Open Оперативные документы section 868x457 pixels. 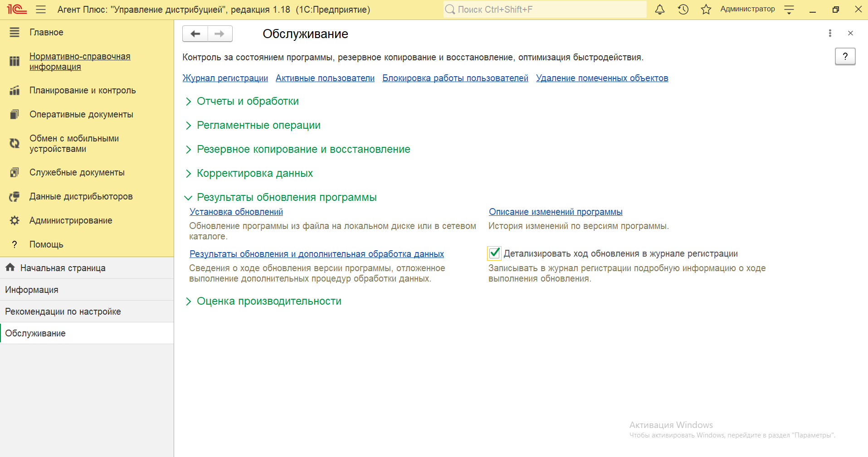click(81, 114)
